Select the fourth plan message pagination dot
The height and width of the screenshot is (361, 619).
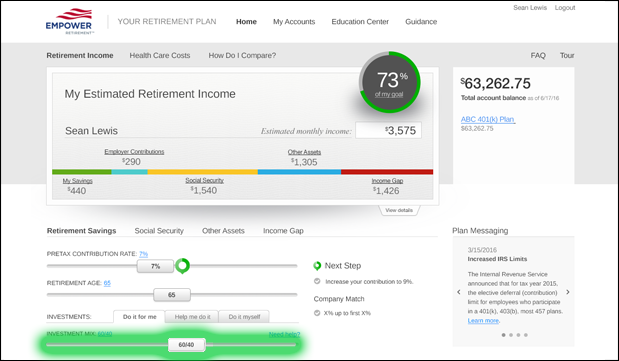point(525,335)
